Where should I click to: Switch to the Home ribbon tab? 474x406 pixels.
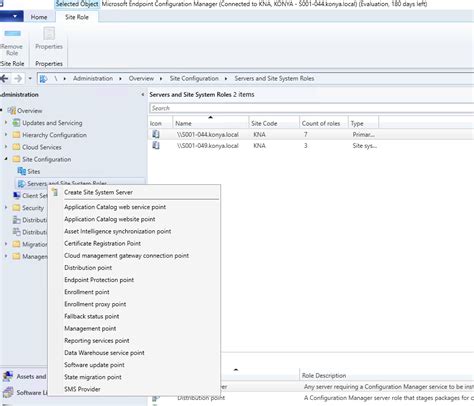click(x=39, y=17)
